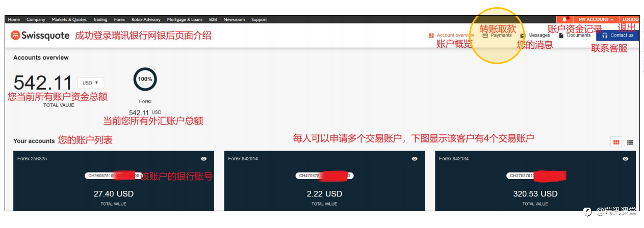Click the 320.53 USD balance
Screen dimensions: 644x228
tap(535, 194)
